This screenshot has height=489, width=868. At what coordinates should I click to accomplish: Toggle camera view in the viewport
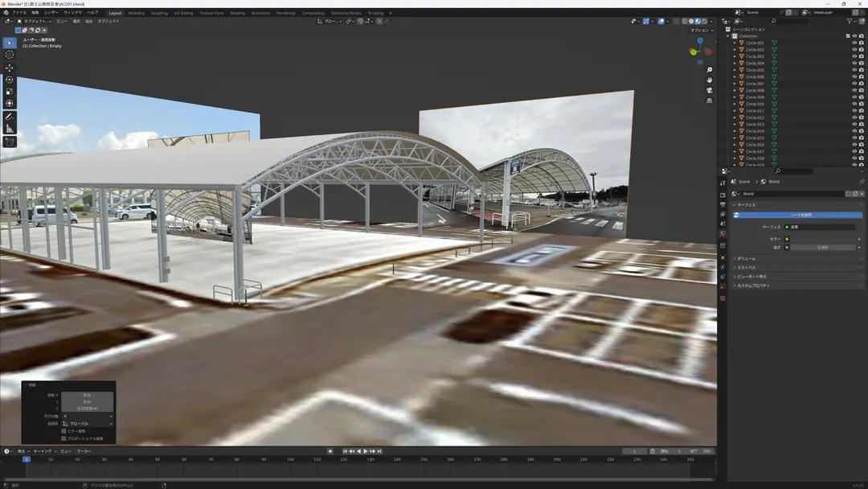(x=709, y=90)
